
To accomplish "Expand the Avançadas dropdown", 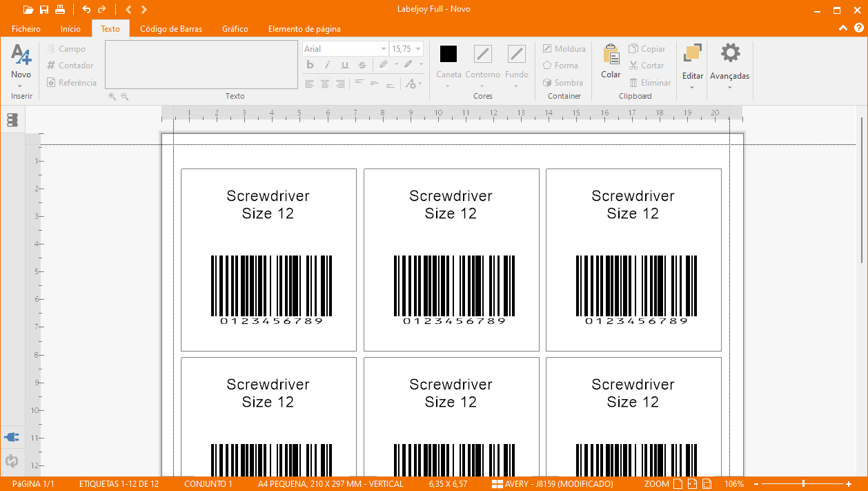I will click(x=729, y=88).
